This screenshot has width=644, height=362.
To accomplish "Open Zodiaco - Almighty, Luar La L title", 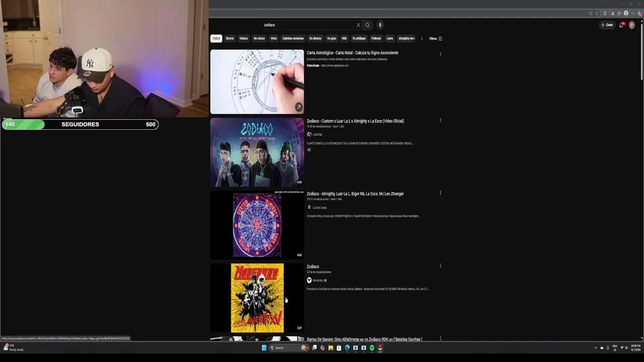I will [x=355, y=194].
